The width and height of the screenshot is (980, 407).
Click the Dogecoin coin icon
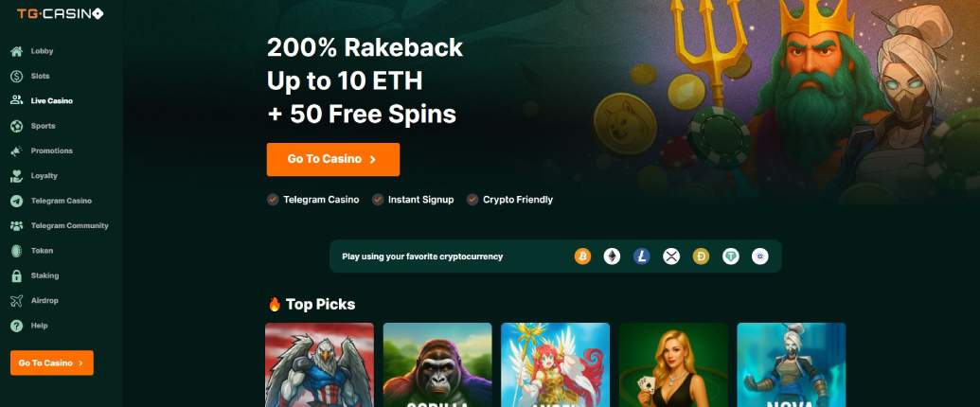click(702, 257)
